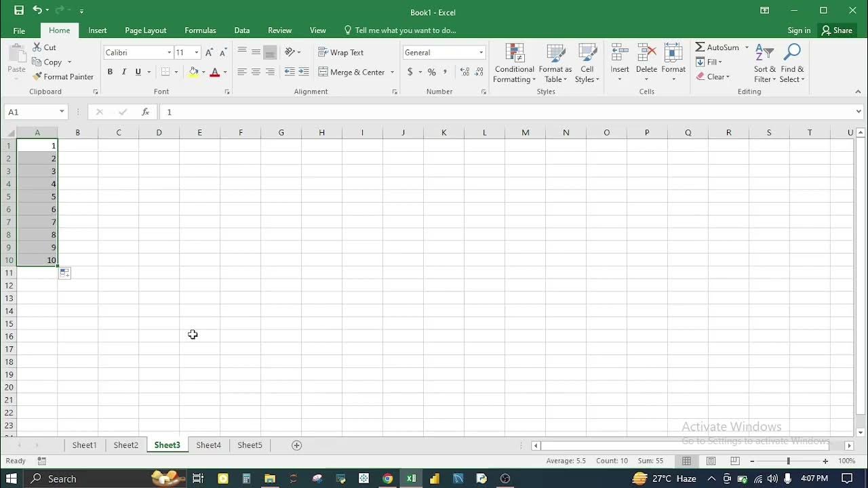Screen dimensions: 868x488
Task: Cut the selected cells
Action: click(x=44, y=47)
